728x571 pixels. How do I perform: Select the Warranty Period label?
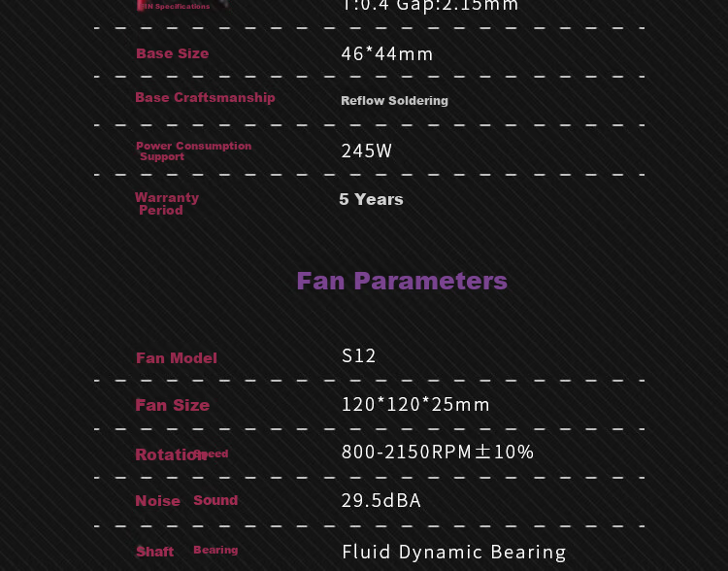(x=167, y=204)
